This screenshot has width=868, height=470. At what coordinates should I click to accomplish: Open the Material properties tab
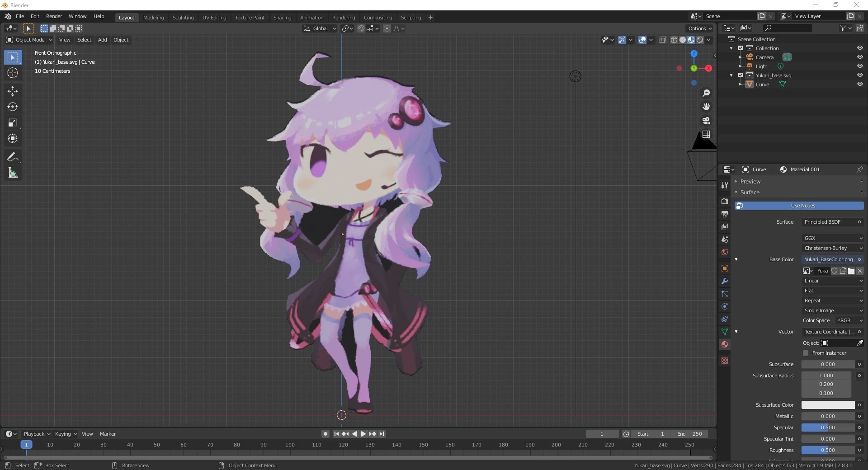pos(725,344)
